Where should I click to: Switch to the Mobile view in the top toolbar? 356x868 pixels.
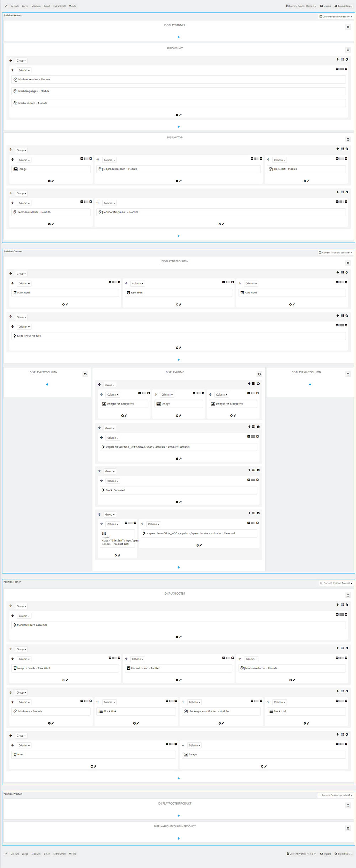pos(73,6)
